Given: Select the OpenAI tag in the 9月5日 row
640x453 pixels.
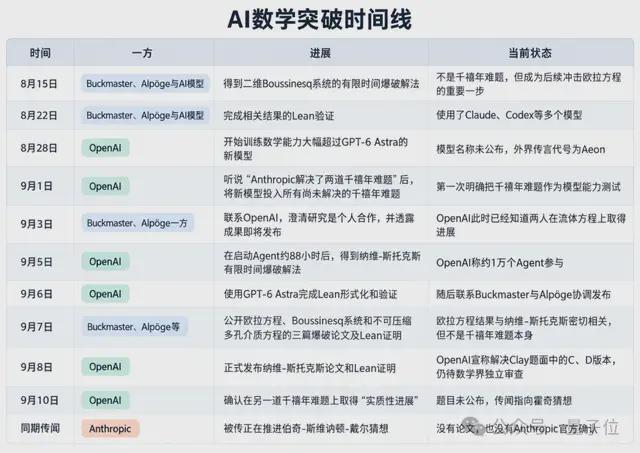Looking at the screenshot, I should [105, 262].
